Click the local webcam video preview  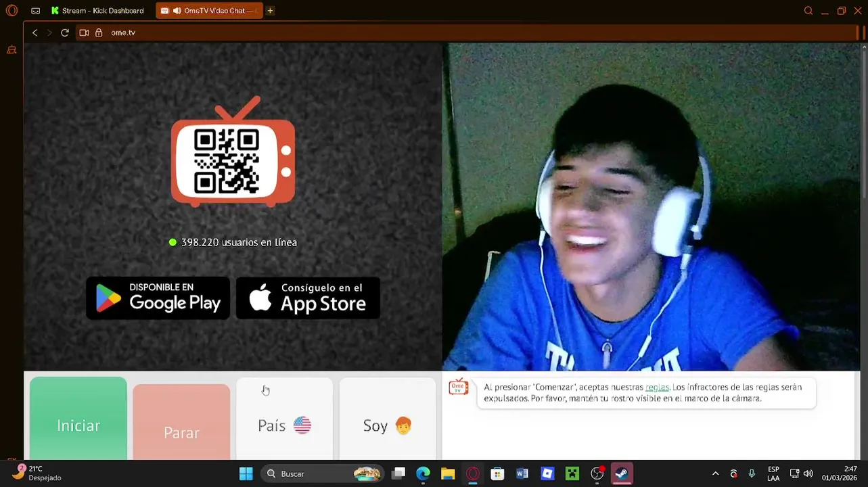651,207
